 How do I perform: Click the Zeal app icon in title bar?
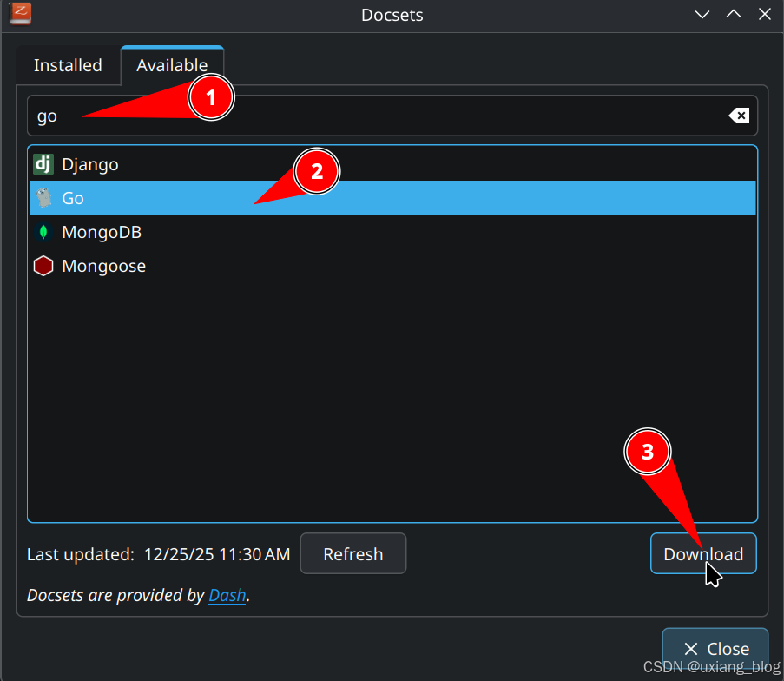[21, 13]
